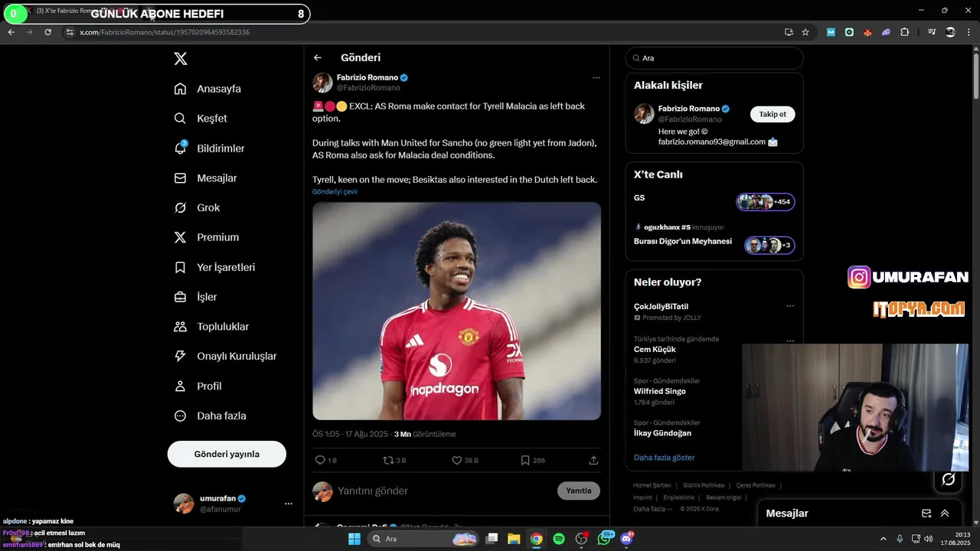The height and width of the screenshot is (551, 980).
Task: Click the Windows Start button
Action: [x=354, y=539]
